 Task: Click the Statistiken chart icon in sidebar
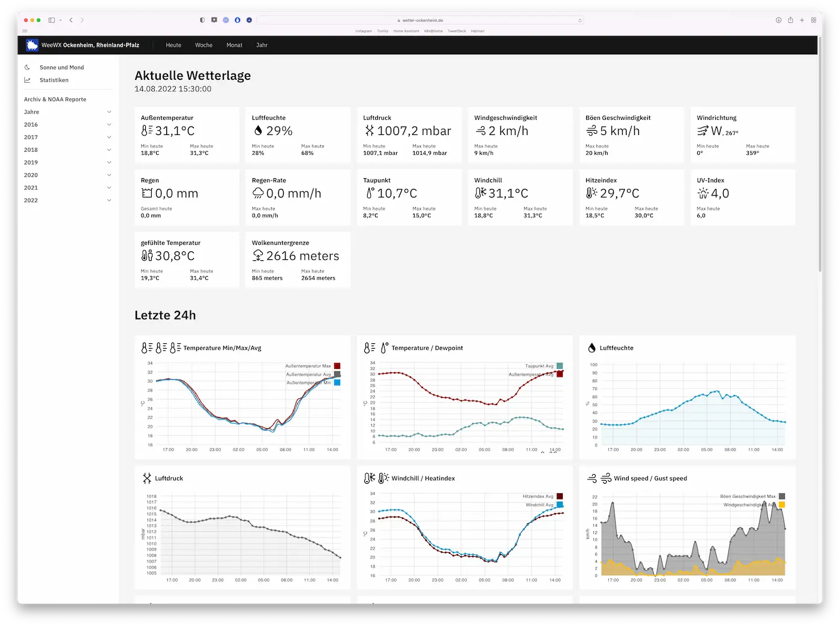28,80
